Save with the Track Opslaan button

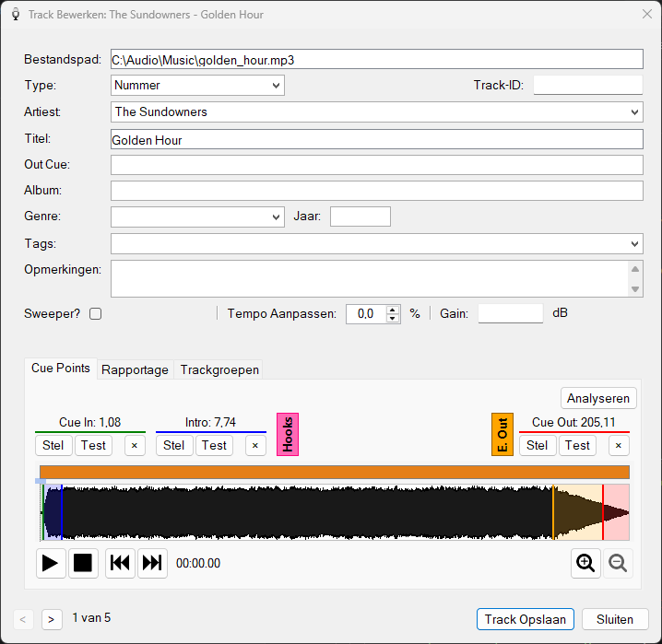(526, 619)
